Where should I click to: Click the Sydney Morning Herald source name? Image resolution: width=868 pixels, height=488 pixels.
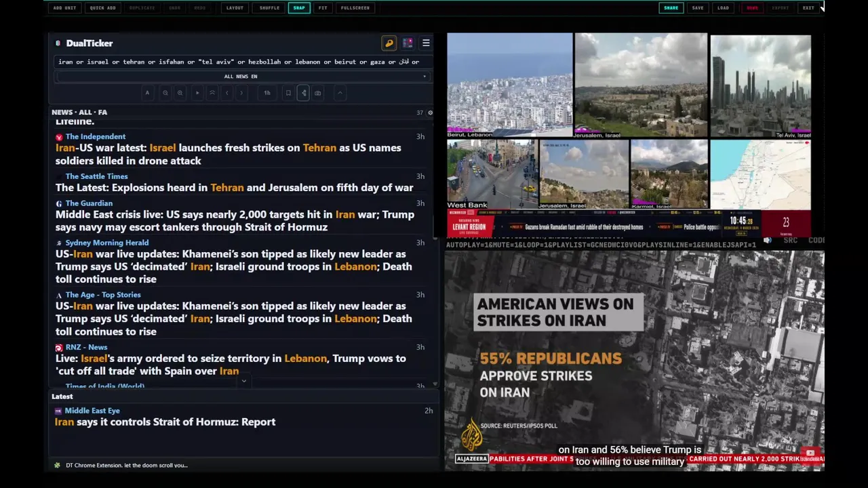tap(107, 243)
